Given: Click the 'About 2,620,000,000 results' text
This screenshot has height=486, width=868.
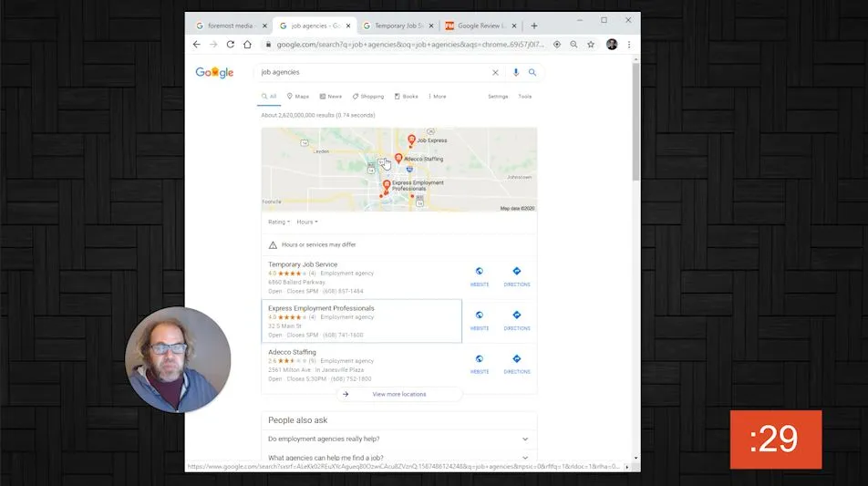Looking at the screenshot, I should [317, 115].
